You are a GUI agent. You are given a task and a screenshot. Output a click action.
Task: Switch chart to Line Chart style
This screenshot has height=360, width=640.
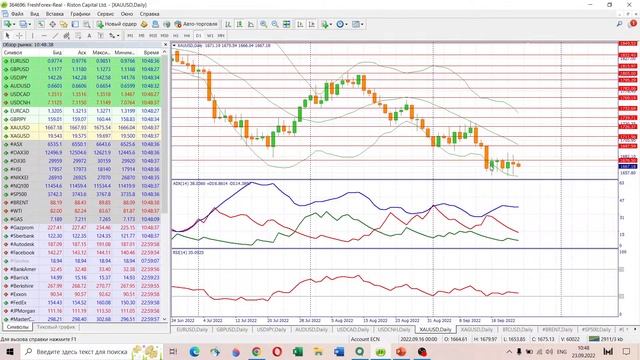251,24
